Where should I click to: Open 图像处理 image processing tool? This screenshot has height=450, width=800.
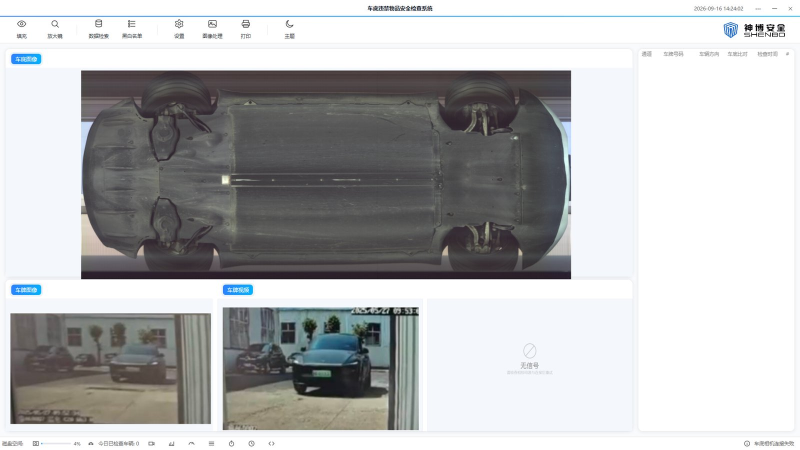(x=212, y=24)
